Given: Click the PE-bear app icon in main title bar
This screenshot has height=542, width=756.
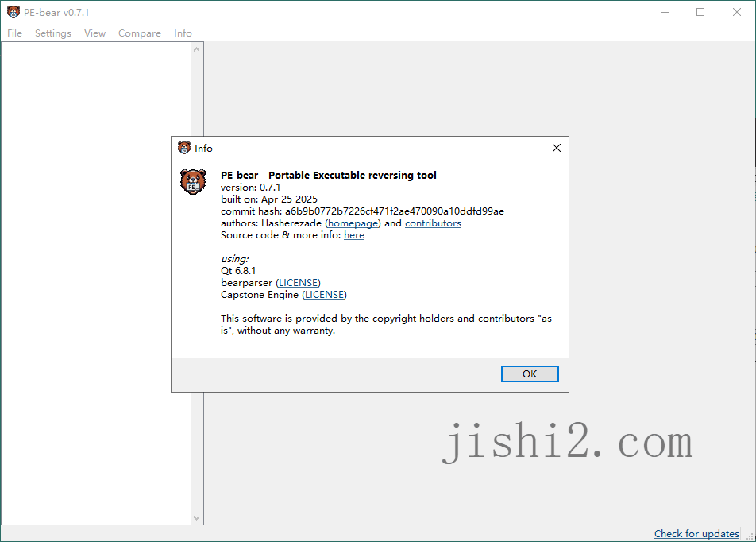Looking at the screenshot, I should (x=13, y=12).
